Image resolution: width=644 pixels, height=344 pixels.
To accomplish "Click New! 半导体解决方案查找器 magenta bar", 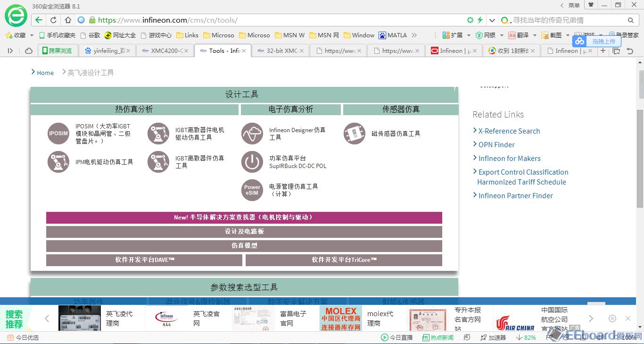I will (x=244, y=218).
